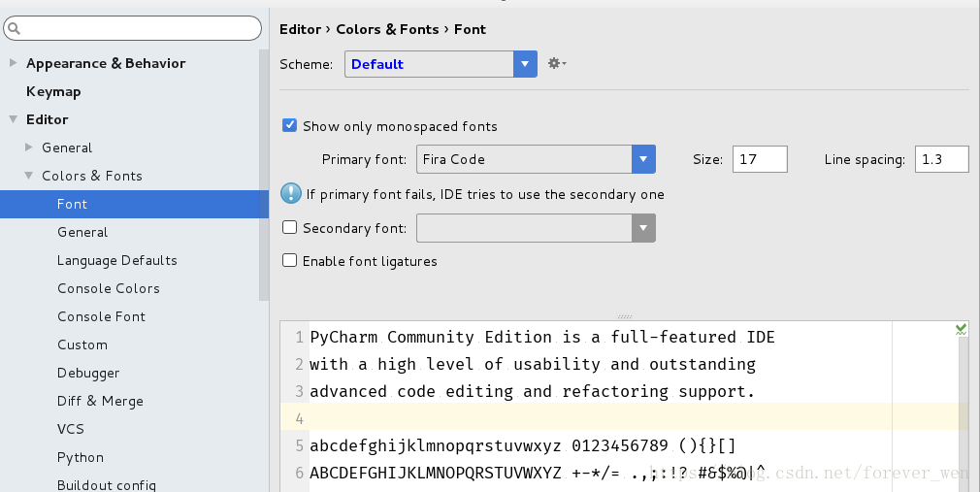Uncheck Show only monospaced fonts
Screen dimensions: 980x492
click(x=289, y=126)
